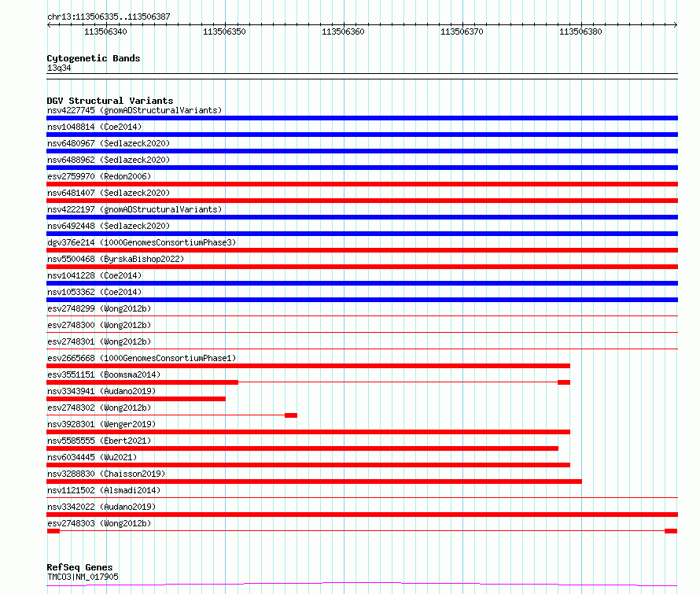Click the Cytogenetic Bands track title
This screenshot has height=594, width=700.
click(94, 58)
